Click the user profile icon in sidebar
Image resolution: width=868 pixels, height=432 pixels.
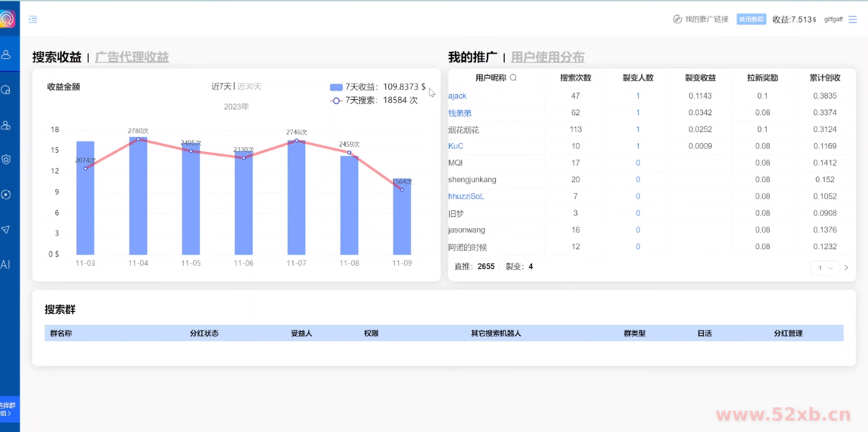6,55
